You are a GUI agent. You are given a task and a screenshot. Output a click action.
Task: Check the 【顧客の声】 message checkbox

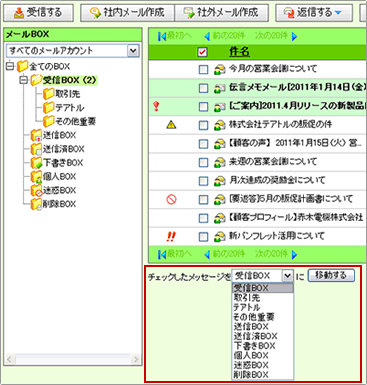click(203, 144)
